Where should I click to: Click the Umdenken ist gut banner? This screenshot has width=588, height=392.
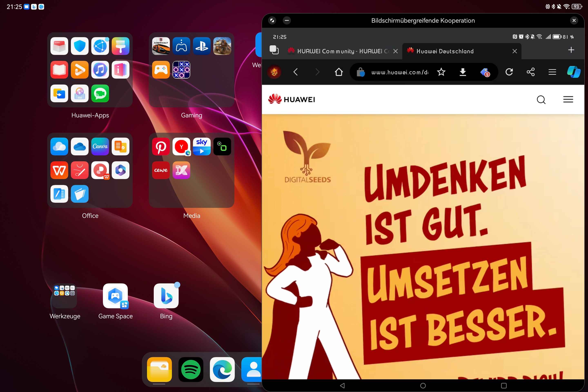coord(423,246)
